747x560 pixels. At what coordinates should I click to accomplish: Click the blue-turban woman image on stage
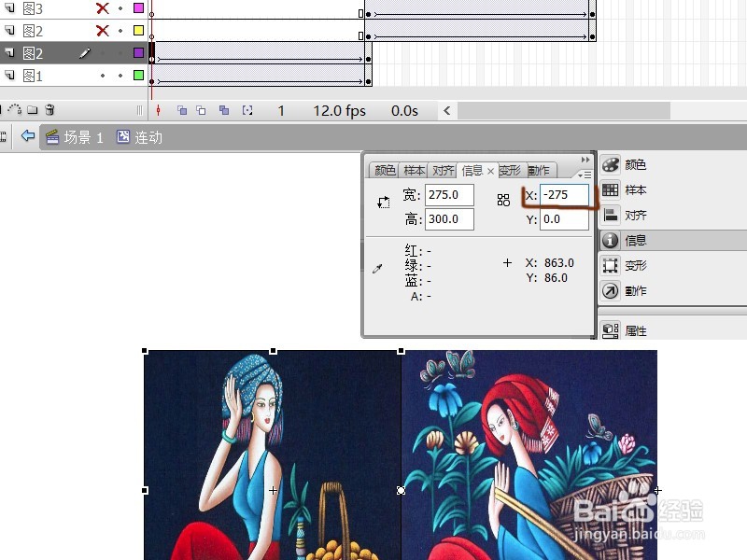point(273,455)
